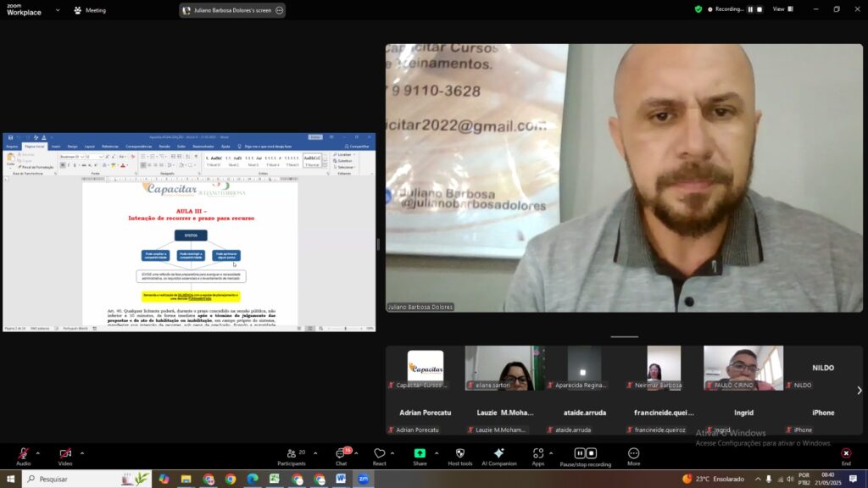Click the save icon in shared Word
868x488 pixels.
pyautogui.click(x=10, y=137)
